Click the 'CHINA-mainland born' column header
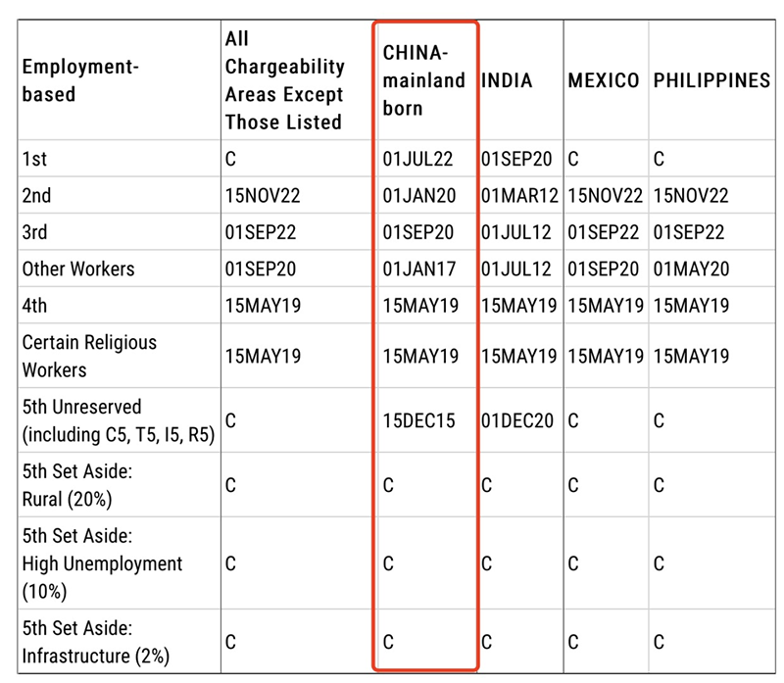 pyautogui.click(x=423, y=80)
